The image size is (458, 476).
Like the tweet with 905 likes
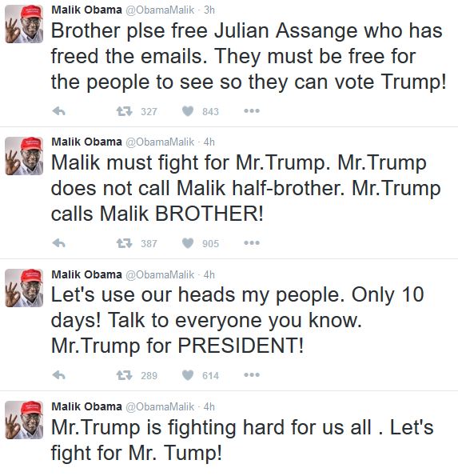pos(188,243)
